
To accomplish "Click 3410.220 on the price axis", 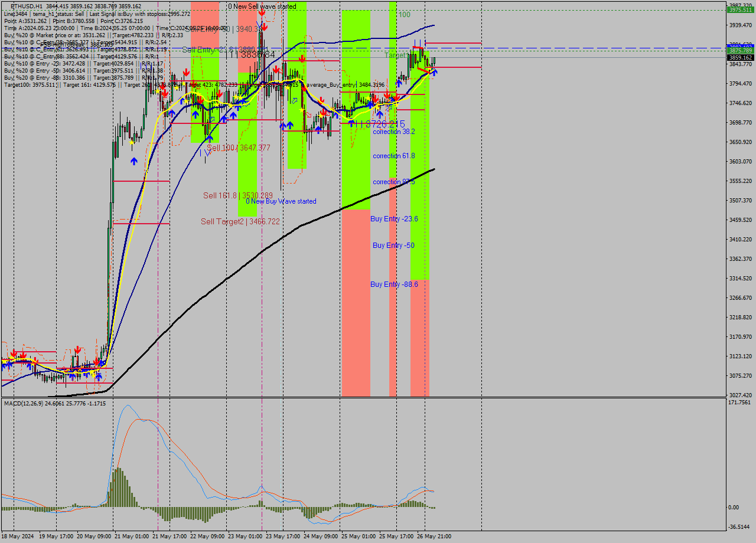I will coord(741,240).
